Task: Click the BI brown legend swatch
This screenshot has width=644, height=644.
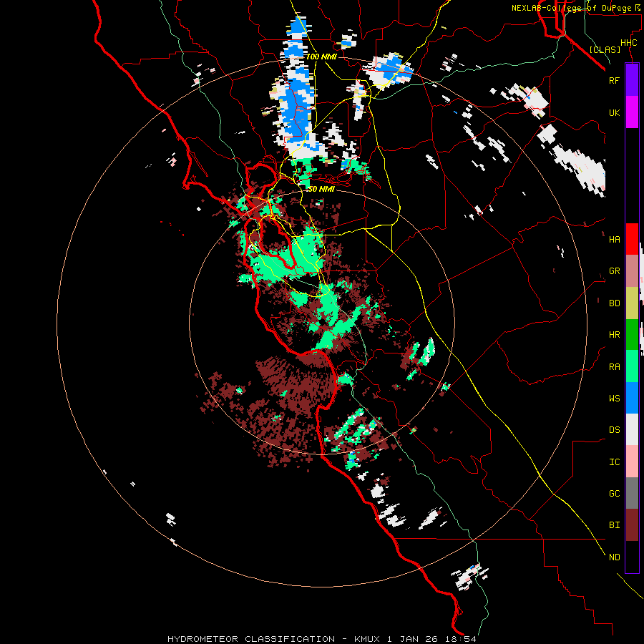Action: [x=632, y=525]
